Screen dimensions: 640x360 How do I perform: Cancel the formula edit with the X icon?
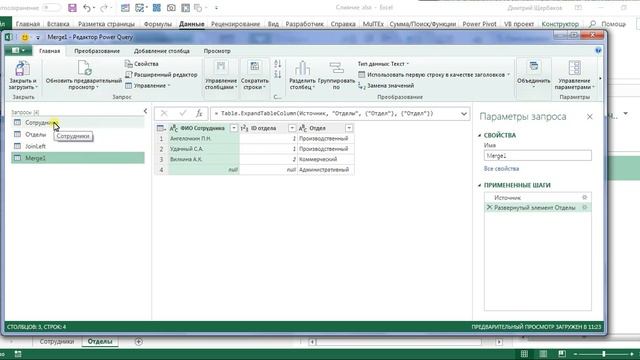tap(164, 113)
